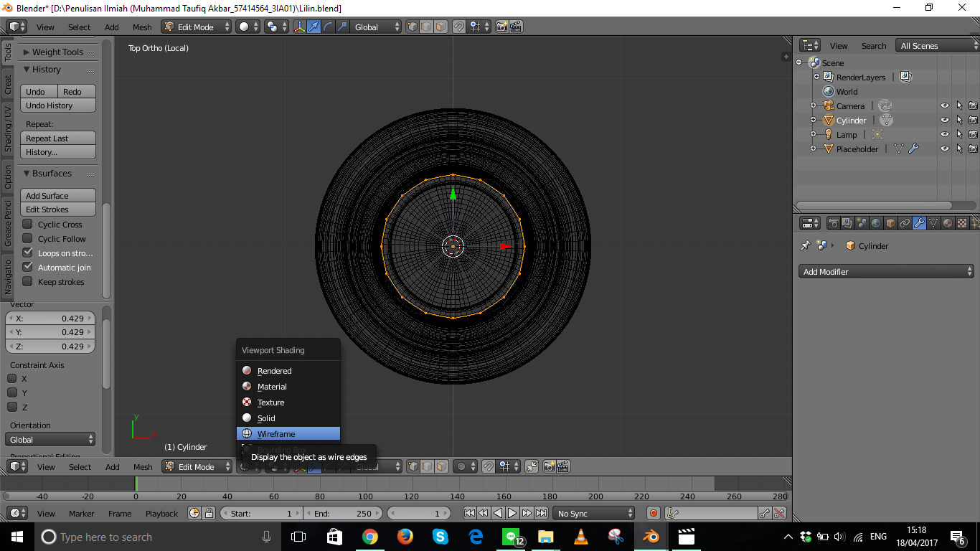Enable the Keep strokes checkbox
The image size is (980, 551).
pos(27,281)
